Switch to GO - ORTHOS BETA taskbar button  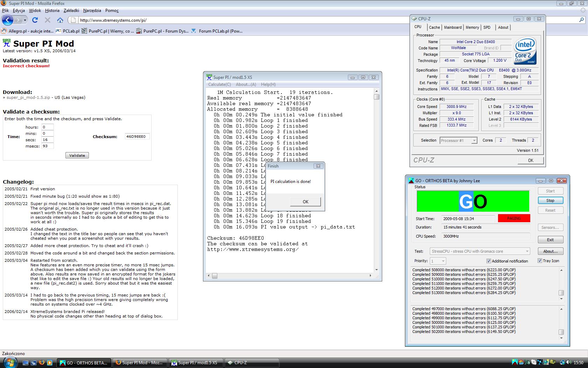(84, 363)
